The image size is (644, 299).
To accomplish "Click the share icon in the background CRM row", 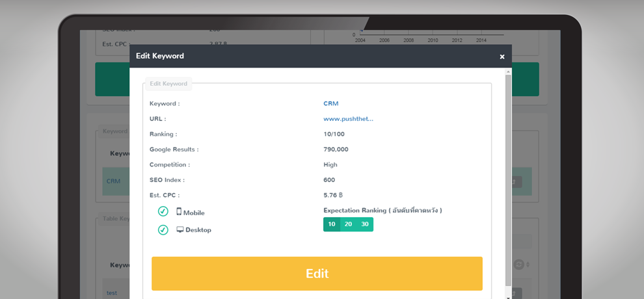I will coord(516,182).
